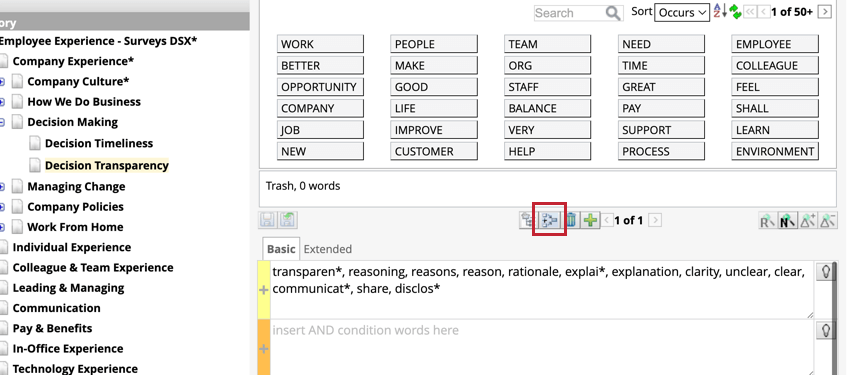Click the PEOPLE word button
This screenshot has width=850, height=375.
point(434,44)
